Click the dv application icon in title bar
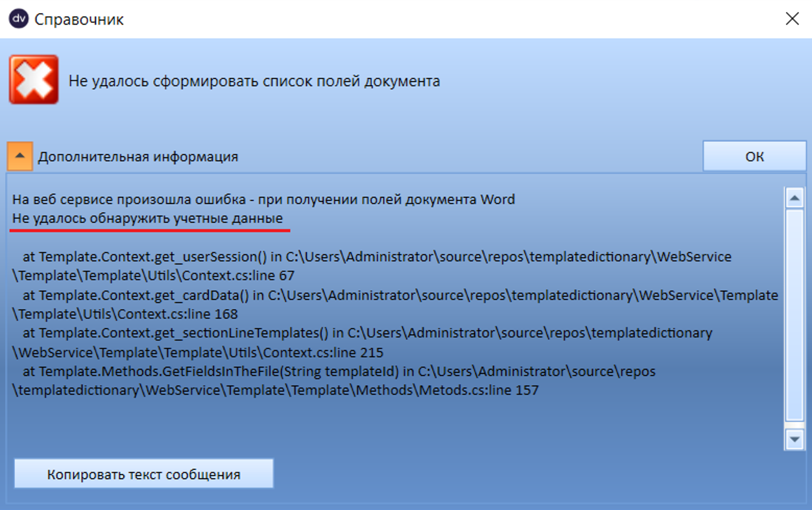Viewport: 812px width, 510px height. (19, 19)
